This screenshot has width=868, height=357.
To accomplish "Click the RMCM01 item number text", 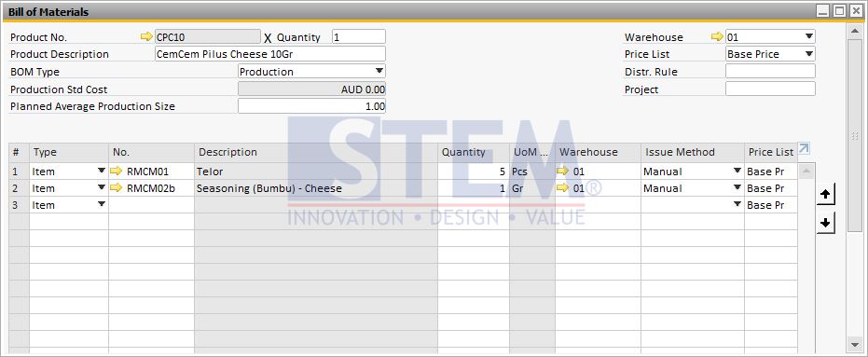I will pyautogui.click(x=147, y=172).
